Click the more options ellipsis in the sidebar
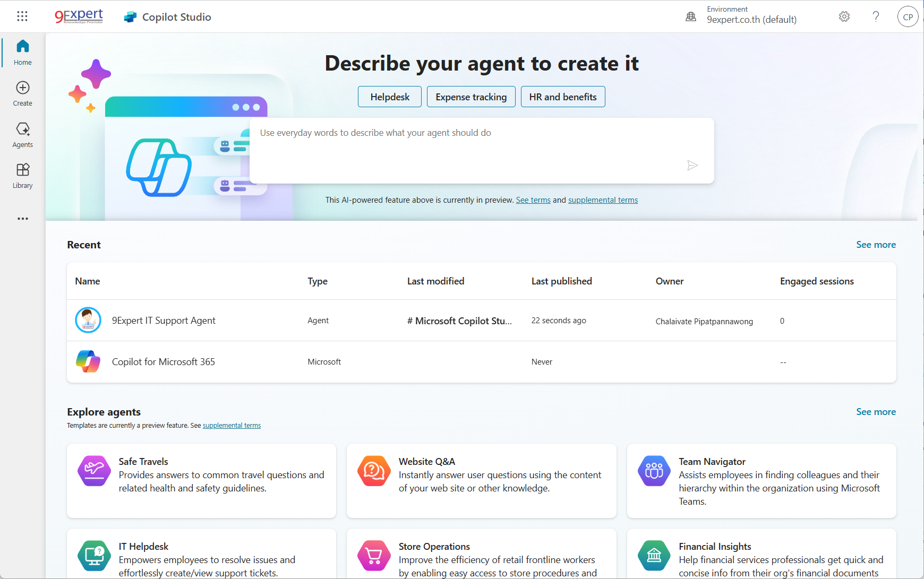This screenshot has height=579, width=924. point(22,218)
